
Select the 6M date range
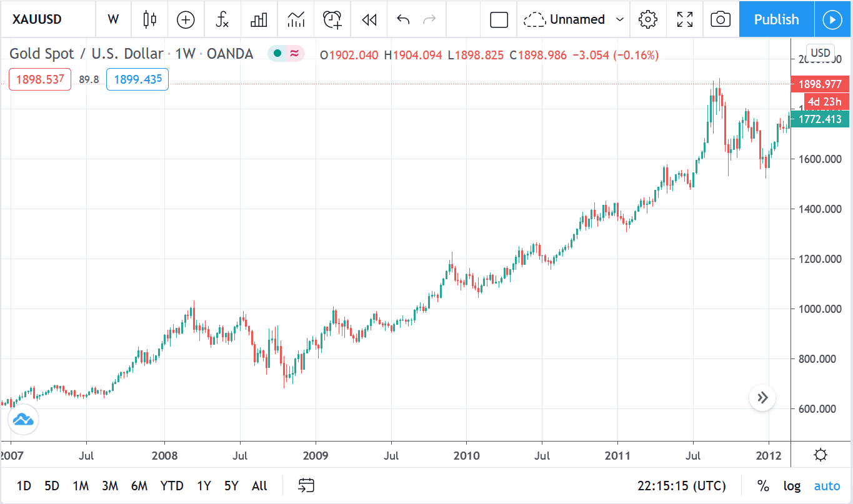139,486
